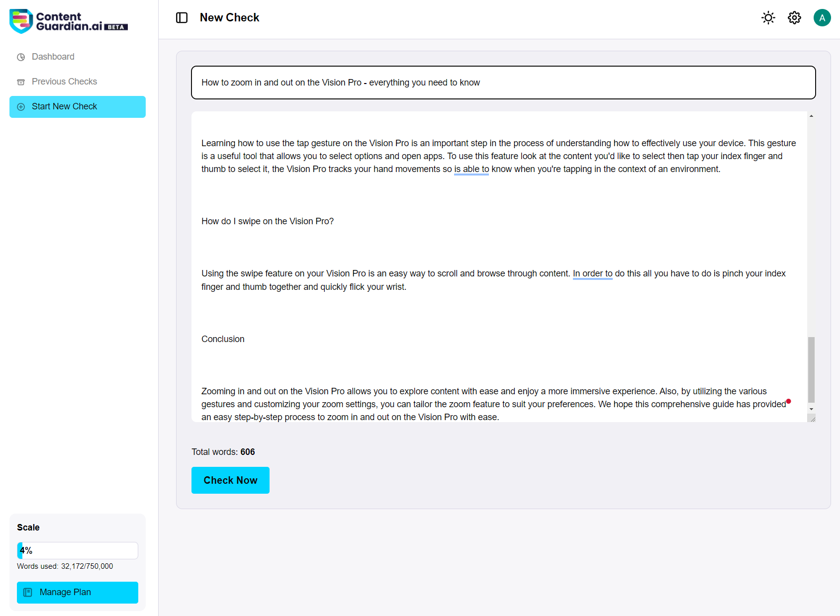Click the Content Guardian.ai logo
Viewport: 840px width, 616px height.
click(69, 21)
